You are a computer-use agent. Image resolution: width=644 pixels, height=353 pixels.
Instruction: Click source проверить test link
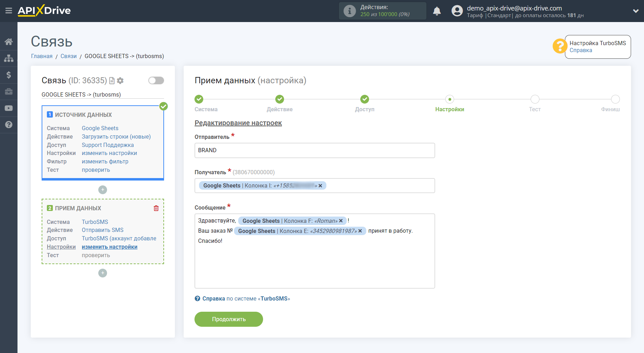click(96, 170)
